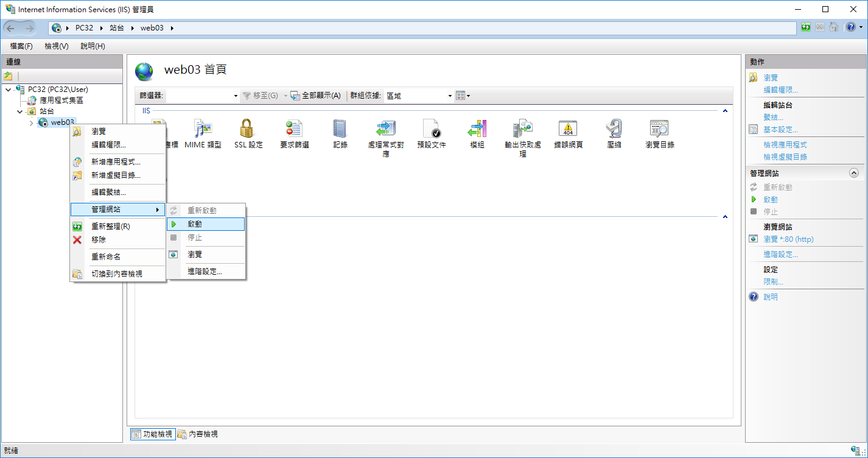Click 全部顯示(A) button in filter bar

coord(315,96)
